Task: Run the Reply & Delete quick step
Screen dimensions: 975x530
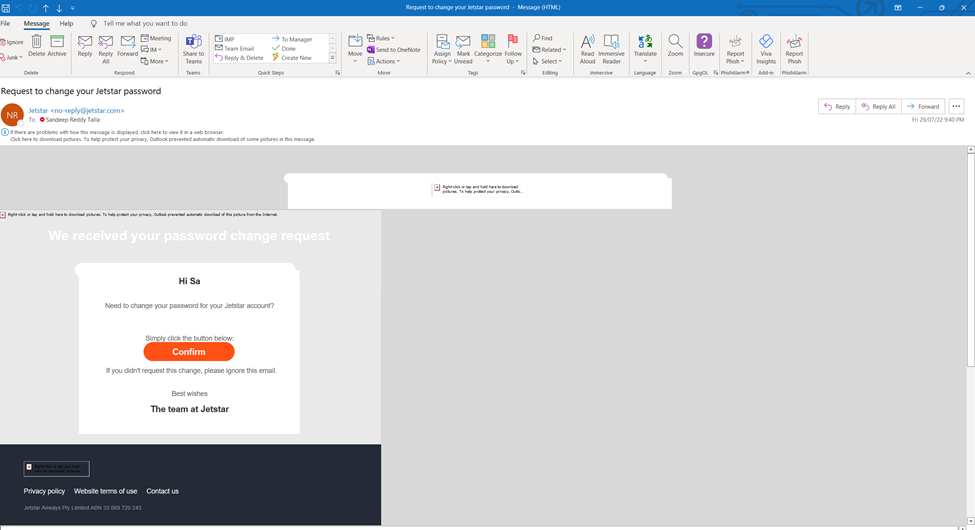Action: [x=239, y=58]
